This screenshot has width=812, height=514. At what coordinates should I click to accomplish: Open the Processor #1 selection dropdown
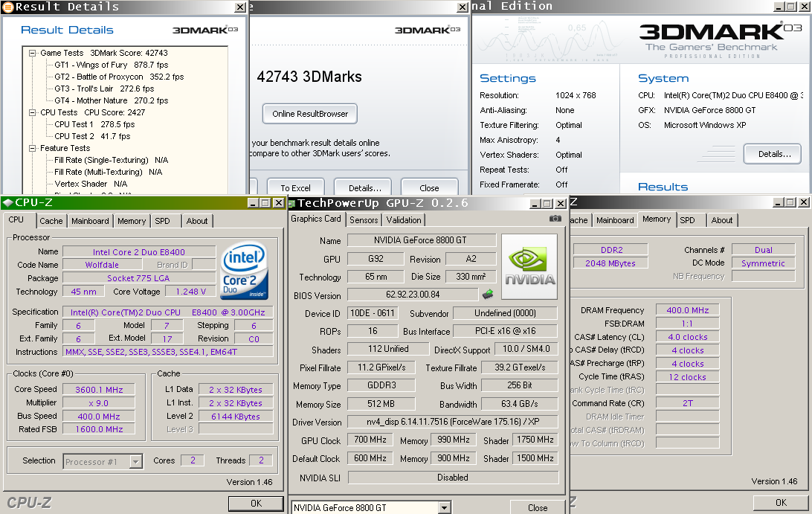click(x=135, y=461)
